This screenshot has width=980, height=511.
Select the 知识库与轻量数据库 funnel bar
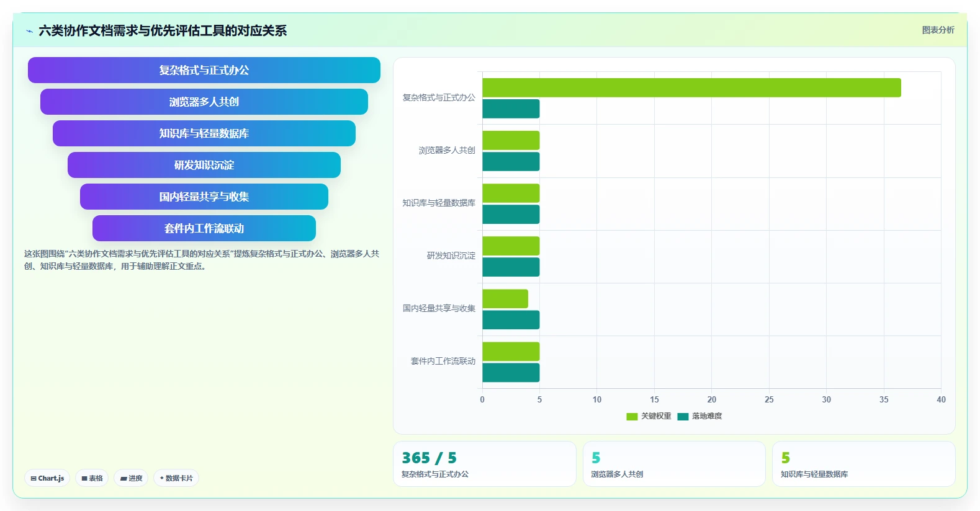[204, 133]
